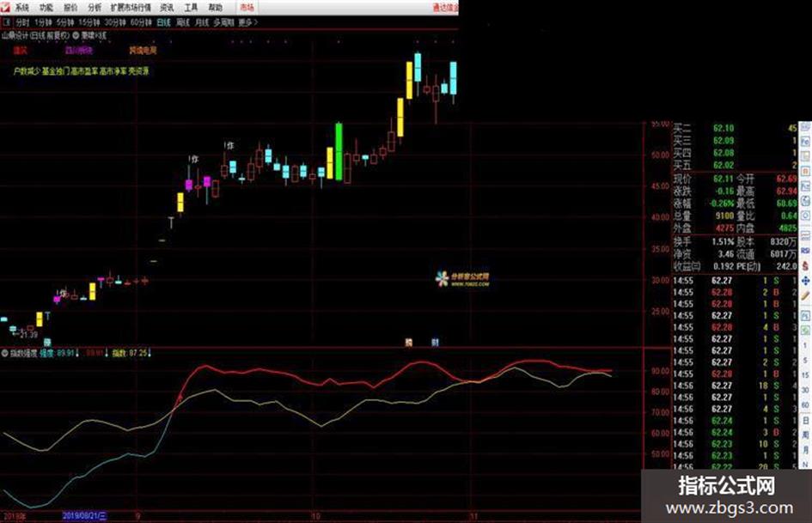
Task: Click the small box icon left of 分时
Action: tap(7, 22)
